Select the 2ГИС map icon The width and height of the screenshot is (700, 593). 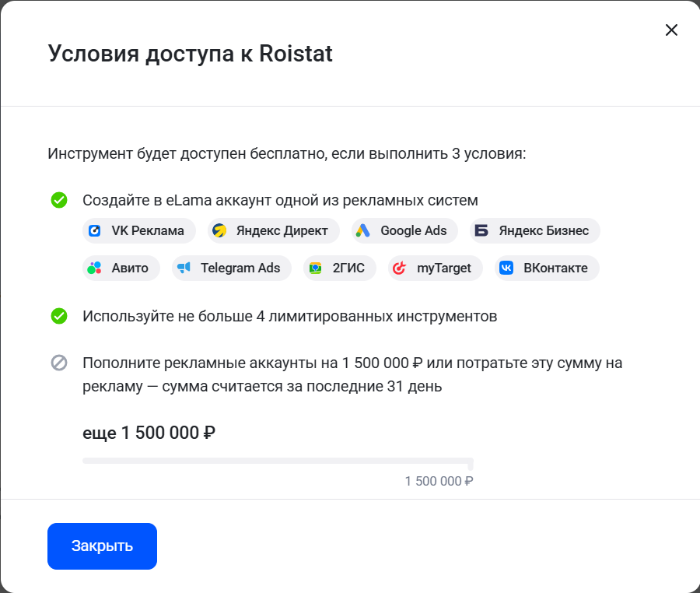click(x=314, y=268)
